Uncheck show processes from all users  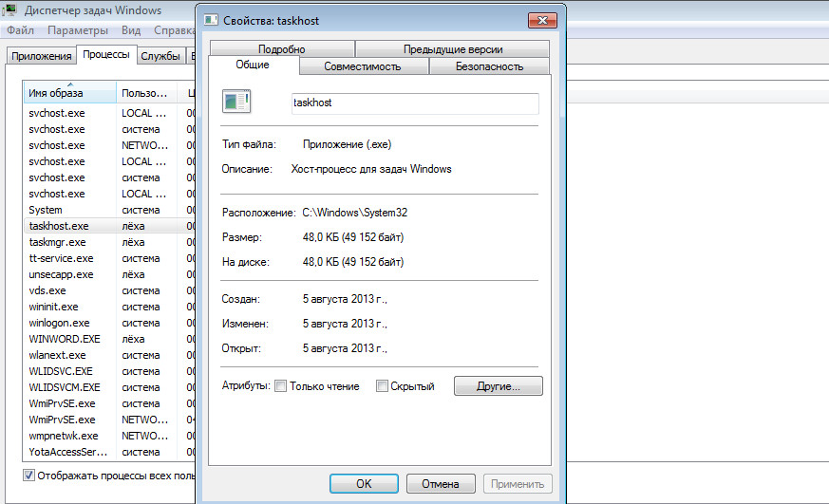pyautogui.click(x=29, y=476)
